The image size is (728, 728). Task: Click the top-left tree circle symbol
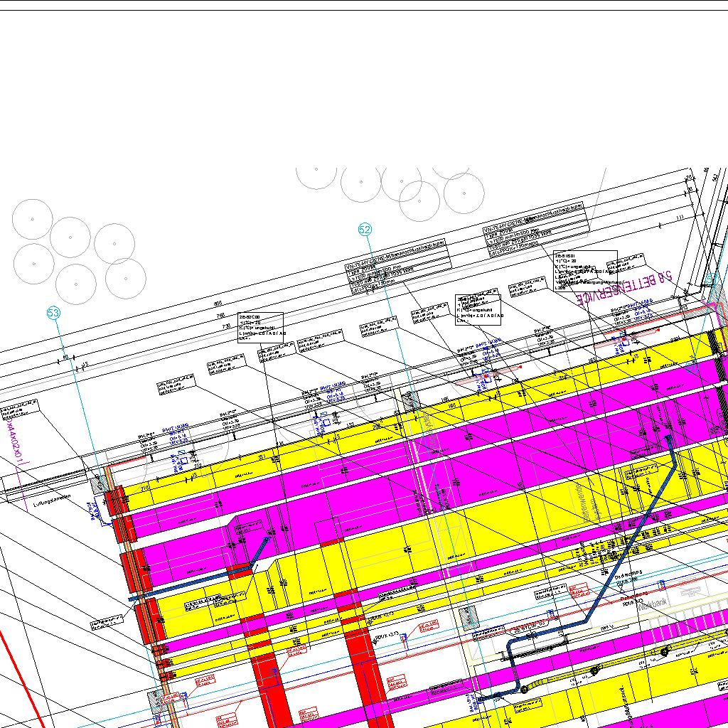(x=32, y=218)
